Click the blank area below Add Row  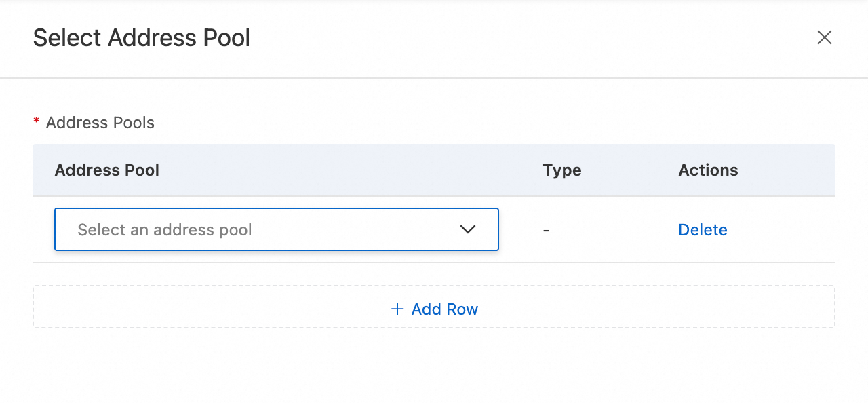[434, 366]
